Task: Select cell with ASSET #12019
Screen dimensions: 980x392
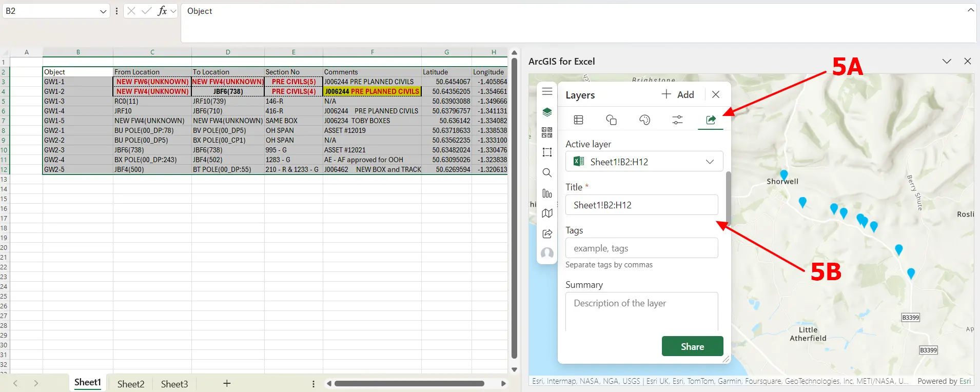Action: point(372,130)
